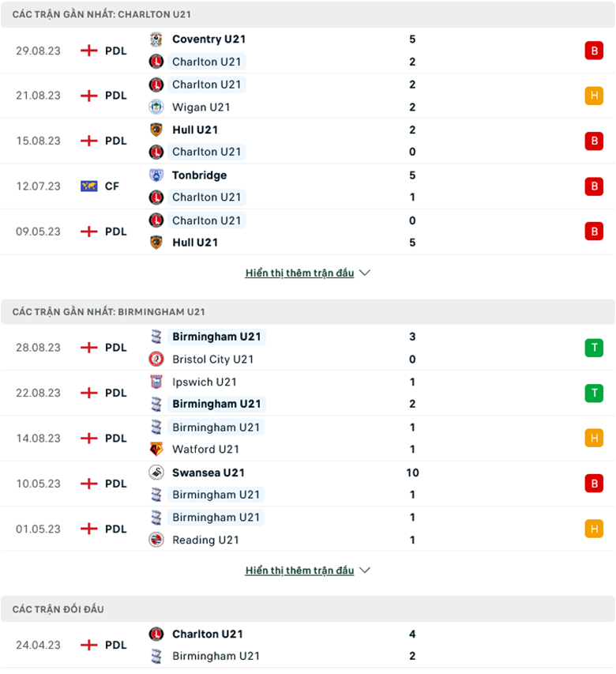This screenshot has width=616, height=674.
Task: Toggle the yellow H badge for Charlton vs Wigan draw
Action: (x=594, y=96)
